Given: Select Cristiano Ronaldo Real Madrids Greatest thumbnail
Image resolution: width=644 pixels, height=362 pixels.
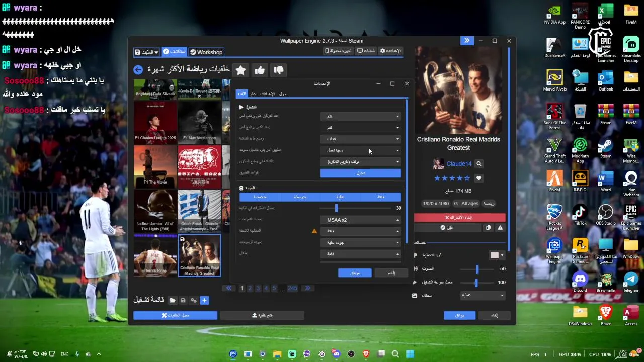Looking at the screenshot, I should click(200, 255).
